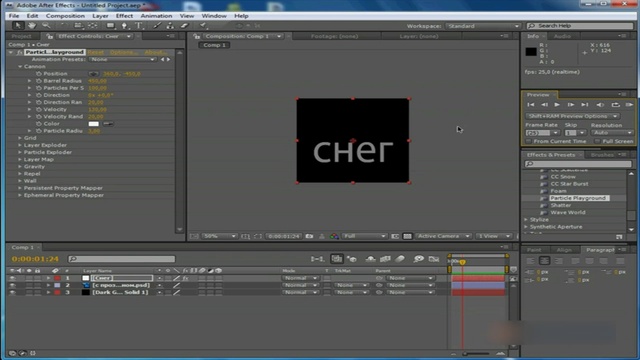Screen dimensions: 640x360
Task: Click the Comp 1 breadcrumb button
Action: tap(215, 45)
